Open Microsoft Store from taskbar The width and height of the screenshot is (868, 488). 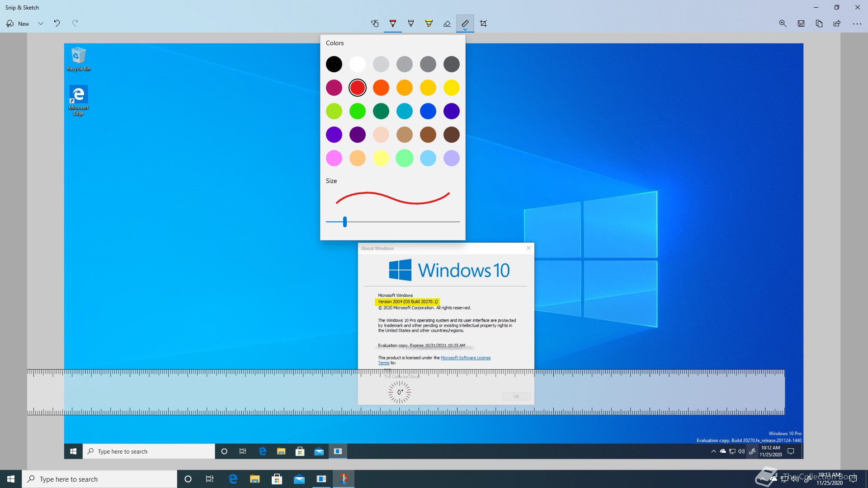click(x=277, y=479)
